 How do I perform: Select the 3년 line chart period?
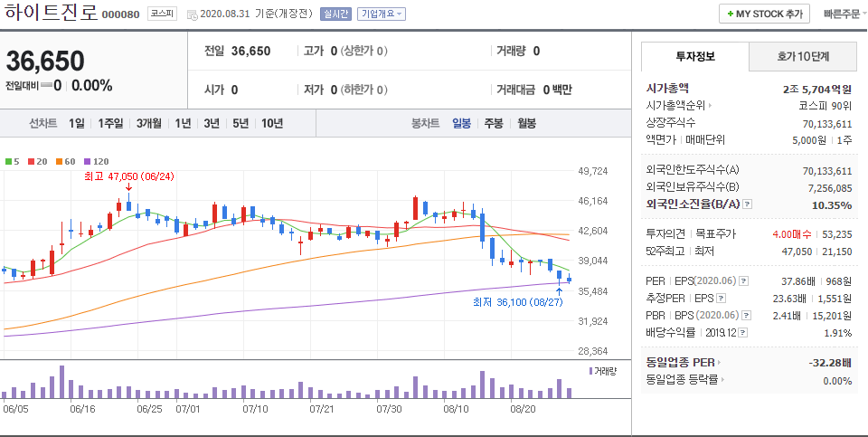[x=212, y=123]
